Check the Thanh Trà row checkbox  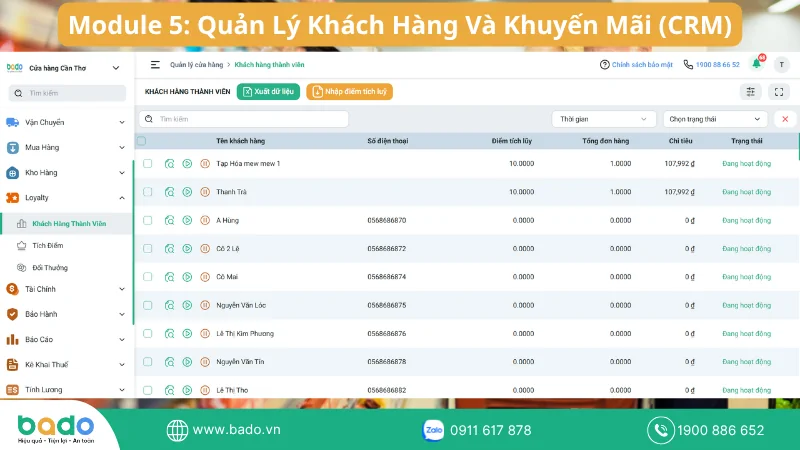click(x=147, y=192)
